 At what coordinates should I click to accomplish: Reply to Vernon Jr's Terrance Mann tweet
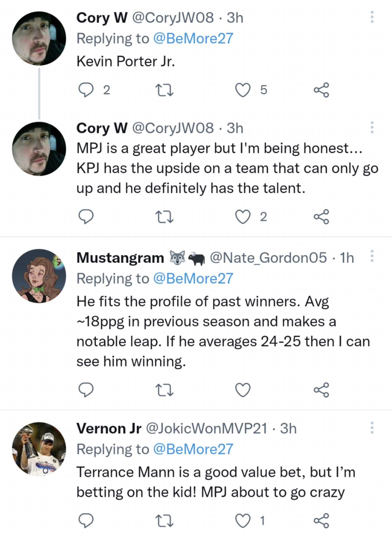coord(86,521)
